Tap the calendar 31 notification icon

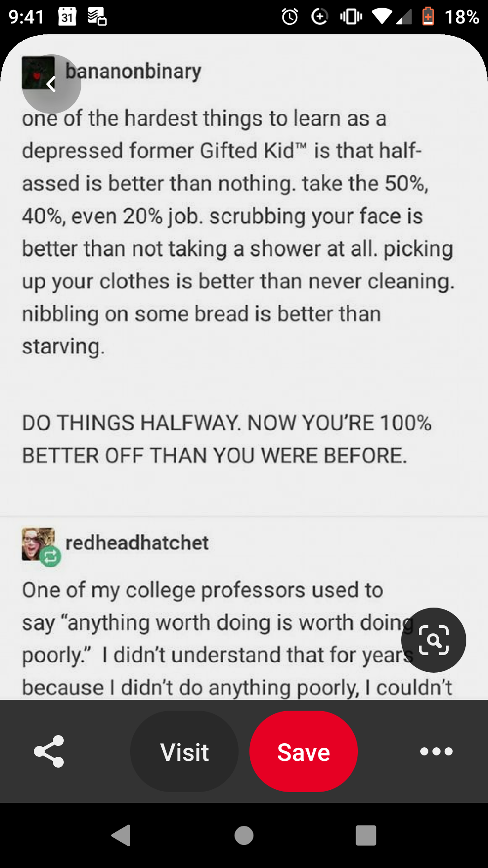[67, 17]
